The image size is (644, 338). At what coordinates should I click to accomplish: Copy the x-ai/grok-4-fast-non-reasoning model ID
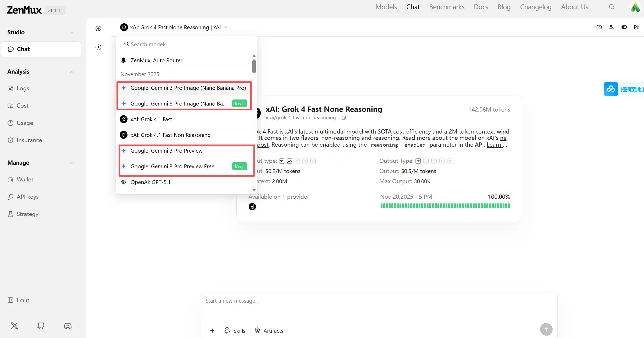[x=344, y=118]
